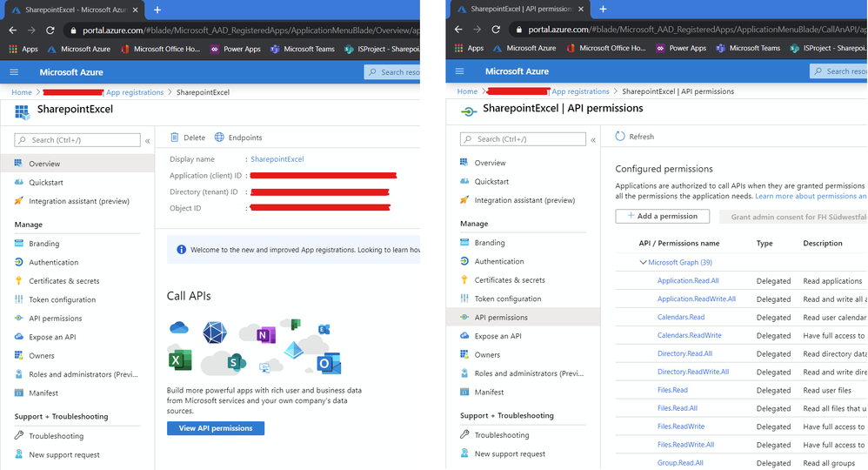The image size is (868, 470).
Task: Open Directory.ReadWrite.All permission
Action: point(693,372)
